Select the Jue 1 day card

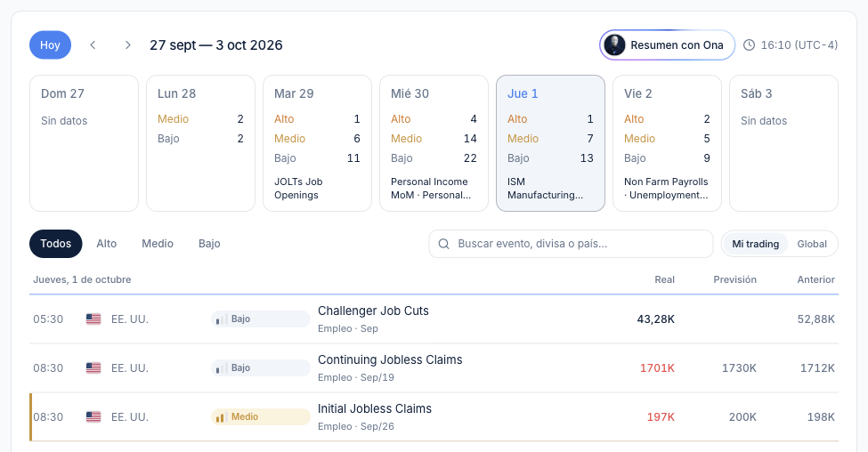tap(550, 143)
